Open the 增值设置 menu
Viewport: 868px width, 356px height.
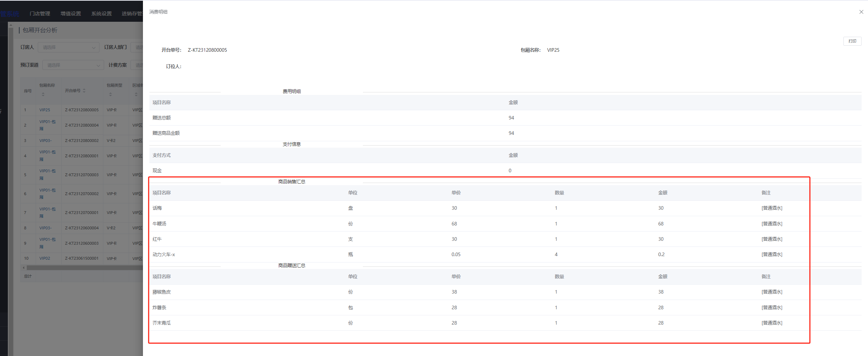[71, 14]
